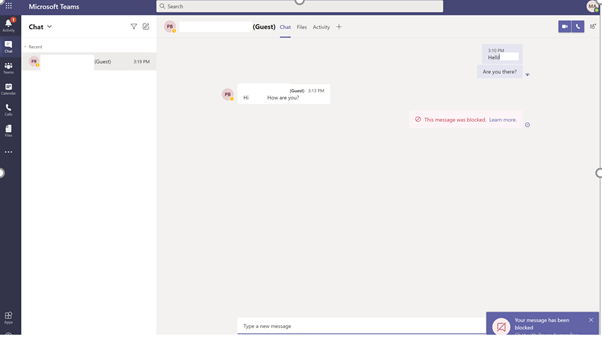Click the Type a new message box

pos(362,326)
